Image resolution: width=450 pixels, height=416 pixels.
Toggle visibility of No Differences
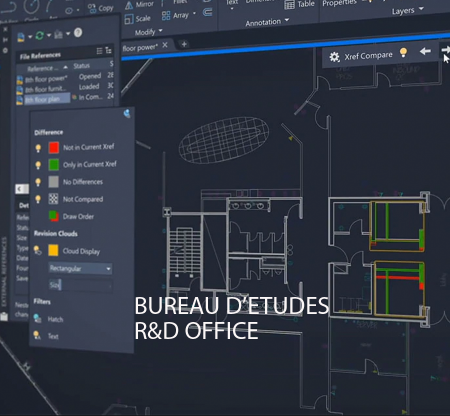click(x=38, y=182)
